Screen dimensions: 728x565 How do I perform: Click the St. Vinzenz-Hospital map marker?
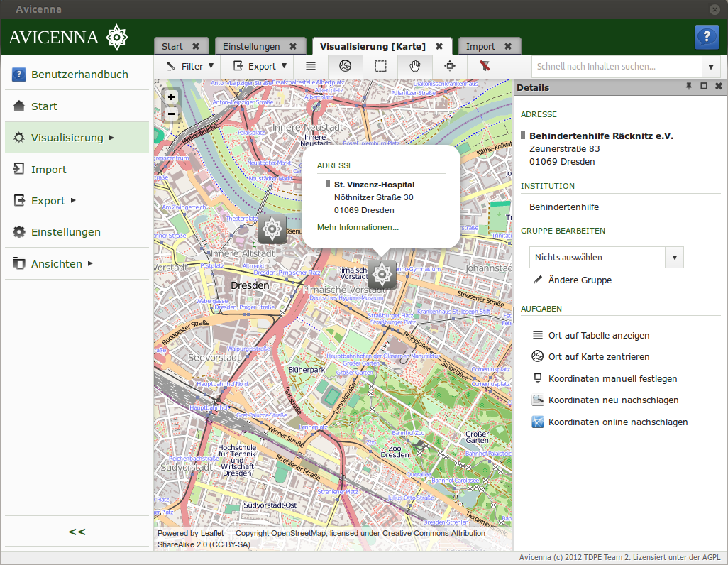point(382,274)
